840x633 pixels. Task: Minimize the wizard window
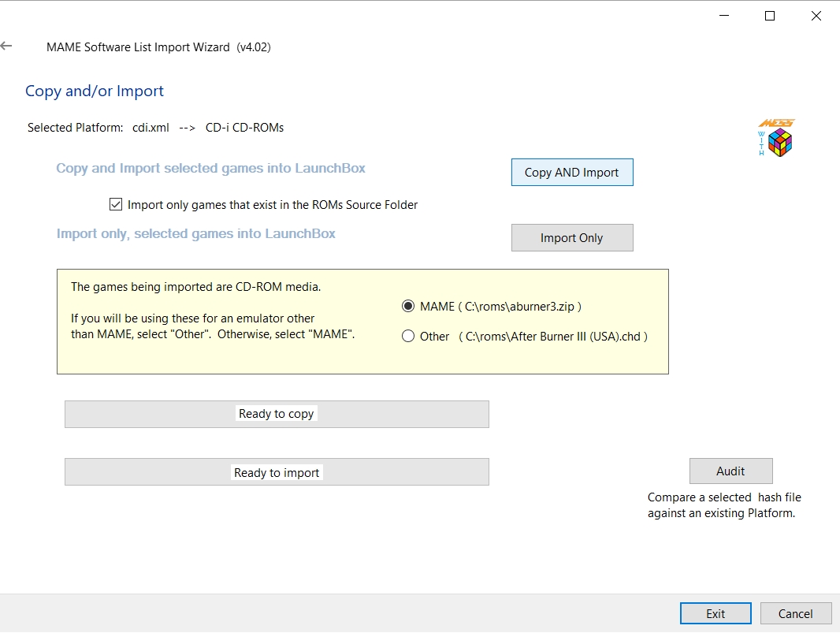click(x=724, y=16)
